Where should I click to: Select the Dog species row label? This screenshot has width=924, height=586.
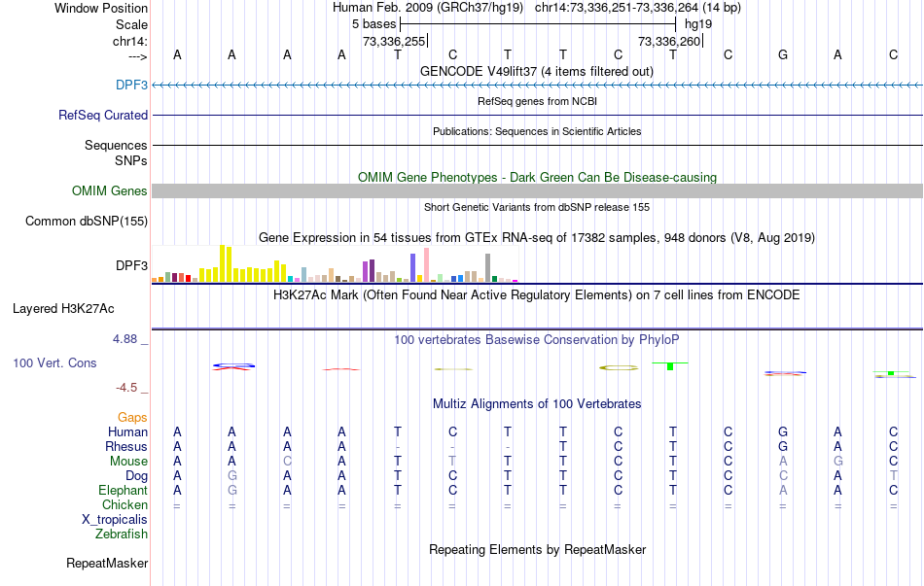tap(136, 475)
